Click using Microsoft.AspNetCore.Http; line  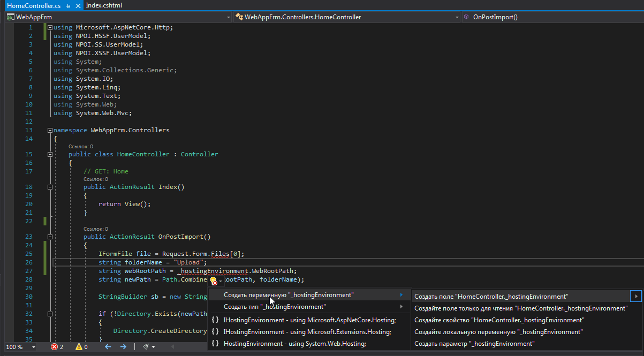113,27
